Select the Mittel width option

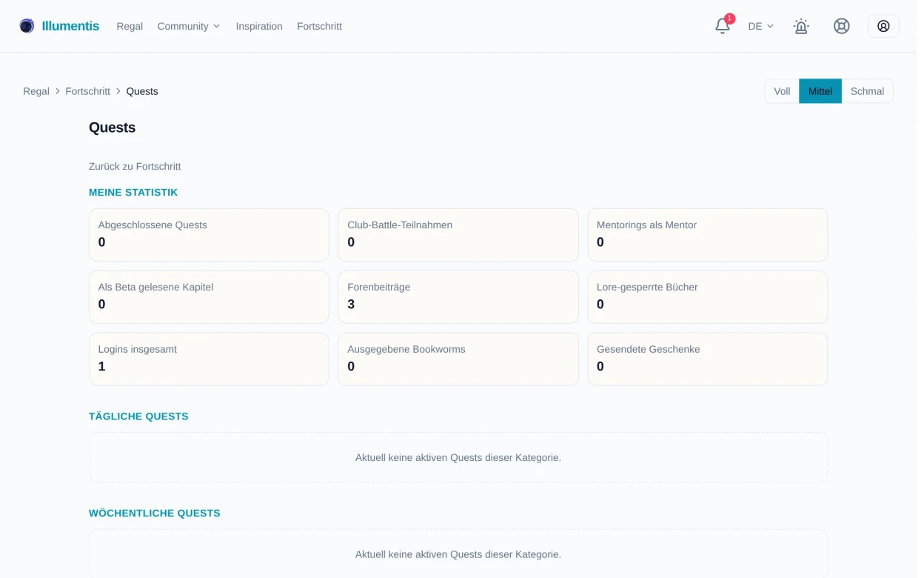point(820,91)
